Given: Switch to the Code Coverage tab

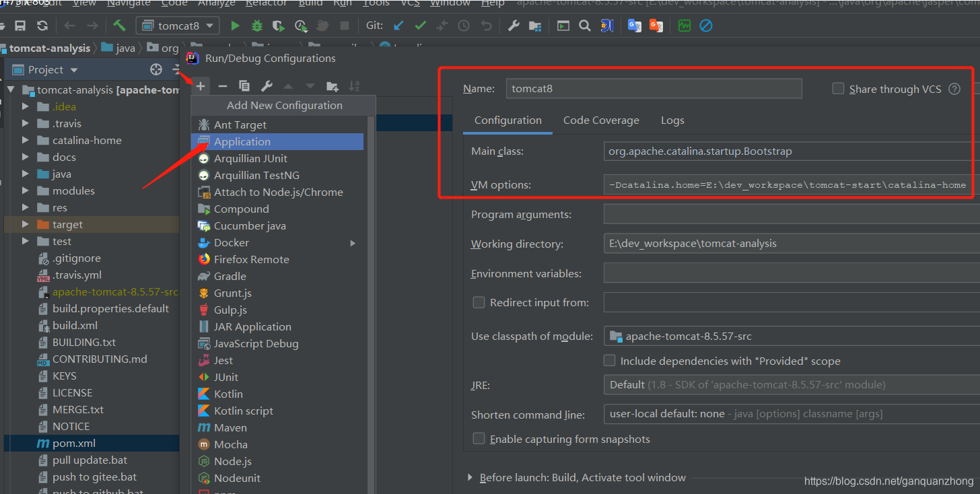Looking at the screenshot, I should pos(601,120).
